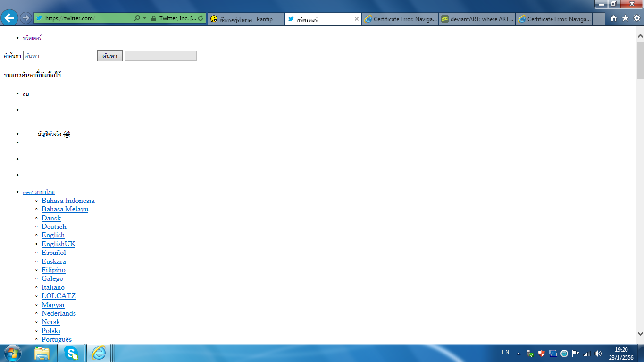Choose Dansk language link
This screenshot has width=644, height=362.
(51, 218)
